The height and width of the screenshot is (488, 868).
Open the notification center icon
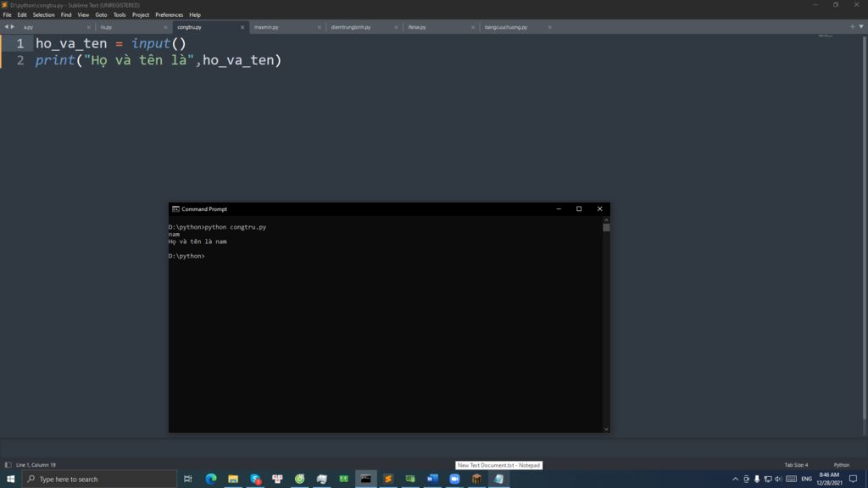click(x=853, y=480)
